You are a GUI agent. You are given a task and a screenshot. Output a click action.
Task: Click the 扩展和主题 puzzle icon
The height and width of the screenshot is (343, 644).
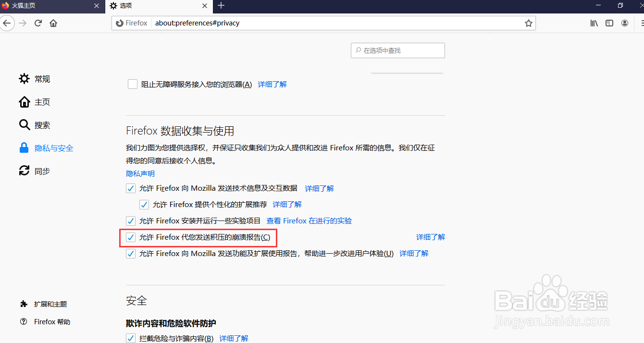pyautogui.click(x=24, y=304)
